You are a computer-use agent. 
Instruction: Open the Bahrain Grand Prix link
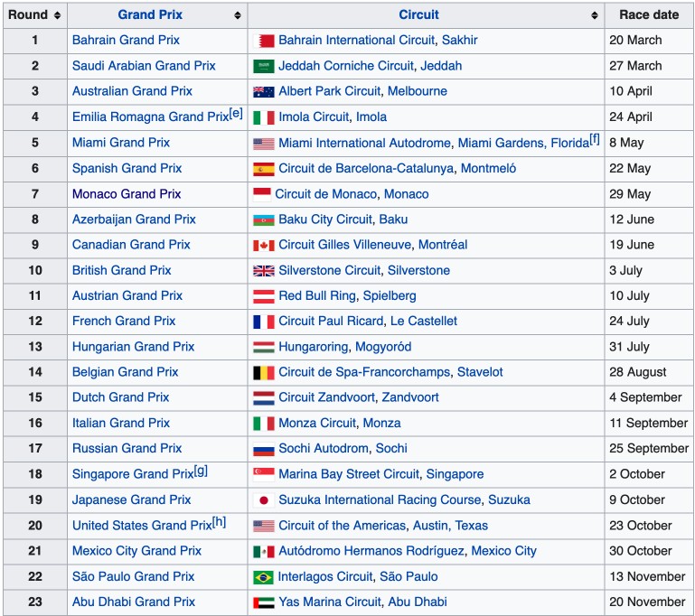point(126,41)
